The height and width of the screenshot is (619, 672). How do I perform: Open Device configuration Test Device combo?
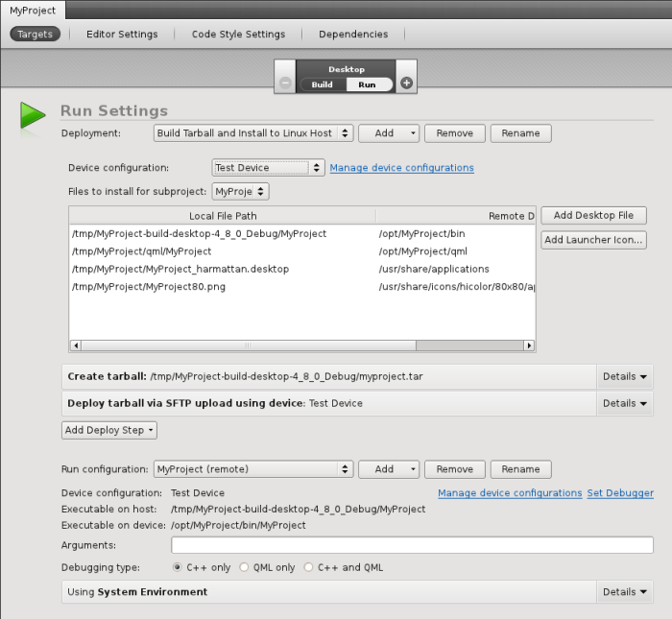(268, 168)
